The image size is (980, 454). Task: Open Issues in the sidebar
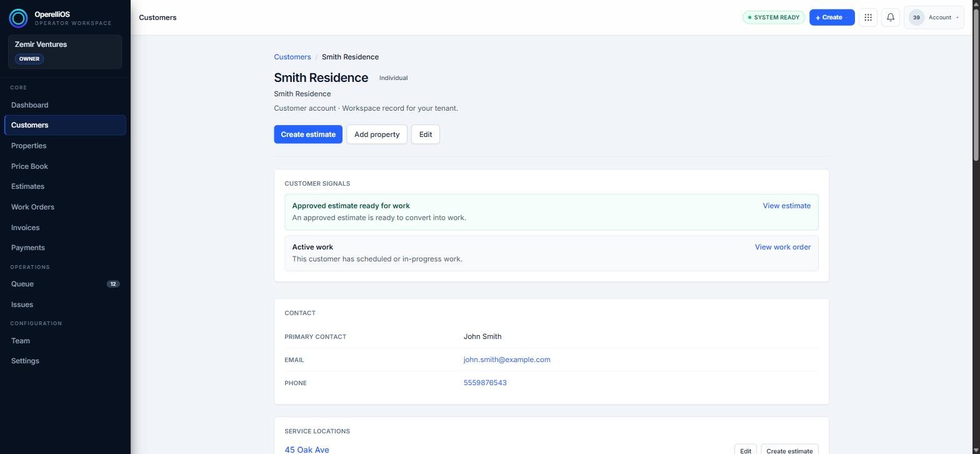65,305
